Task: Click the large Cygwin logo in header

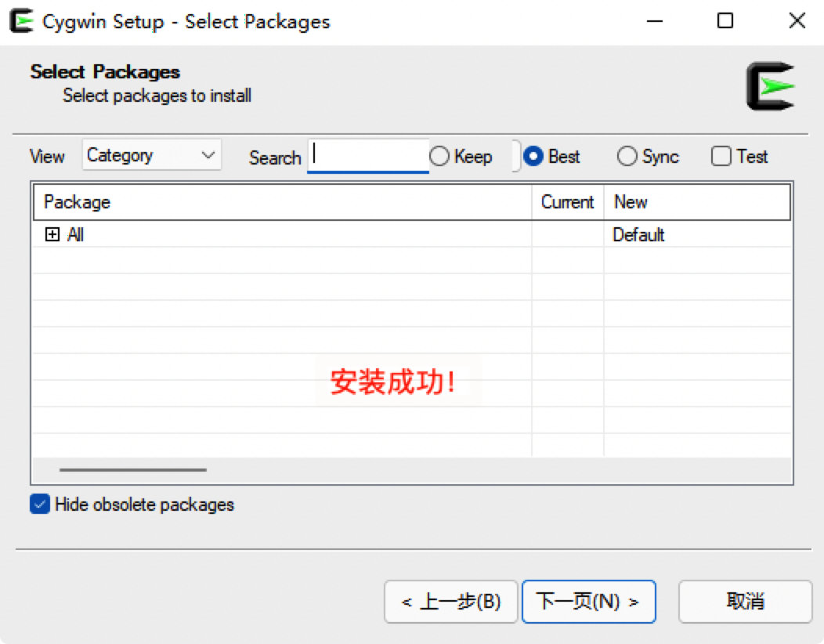Action: click(770, 86)
